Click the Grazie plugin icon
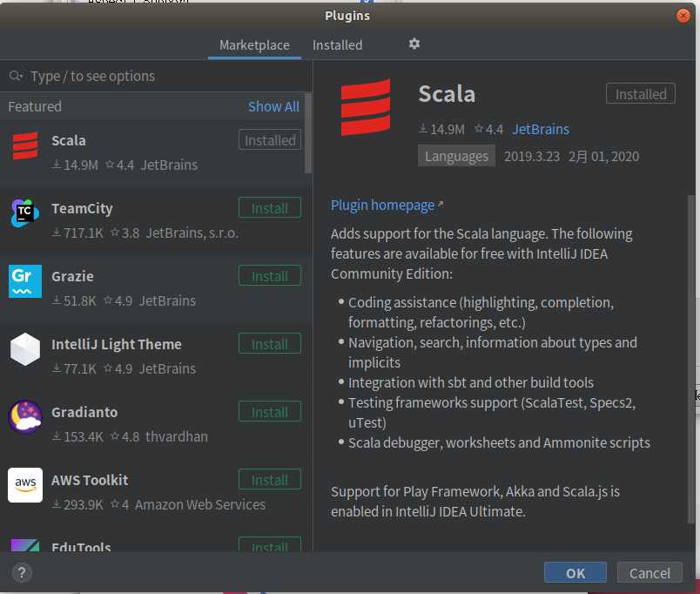 tap(25, 281)
